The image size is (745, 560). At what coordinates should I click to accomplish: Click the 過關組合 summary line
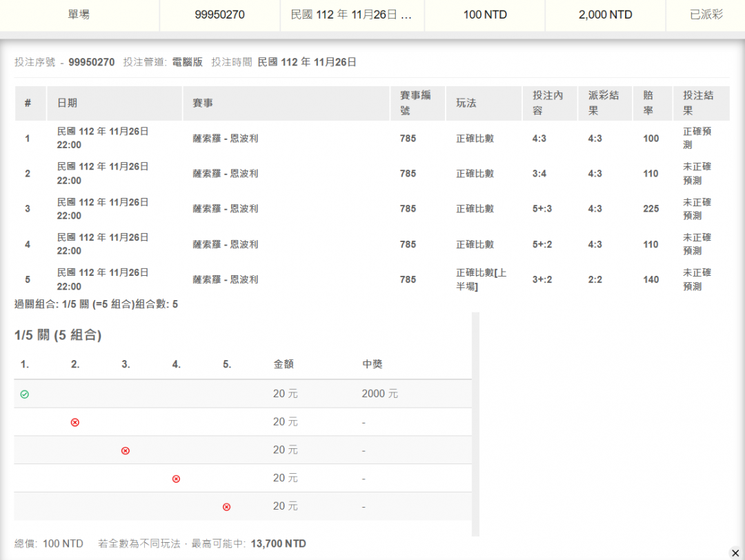[96, 304]
